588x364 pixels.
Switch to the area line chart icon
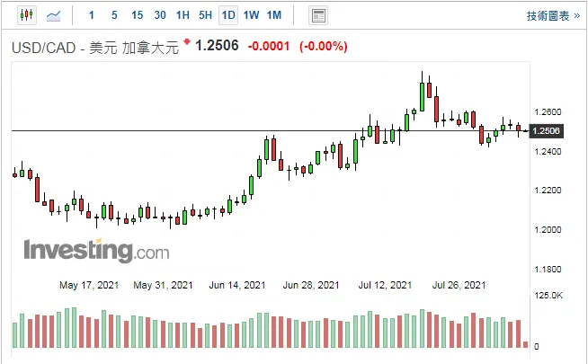point(54,16)
